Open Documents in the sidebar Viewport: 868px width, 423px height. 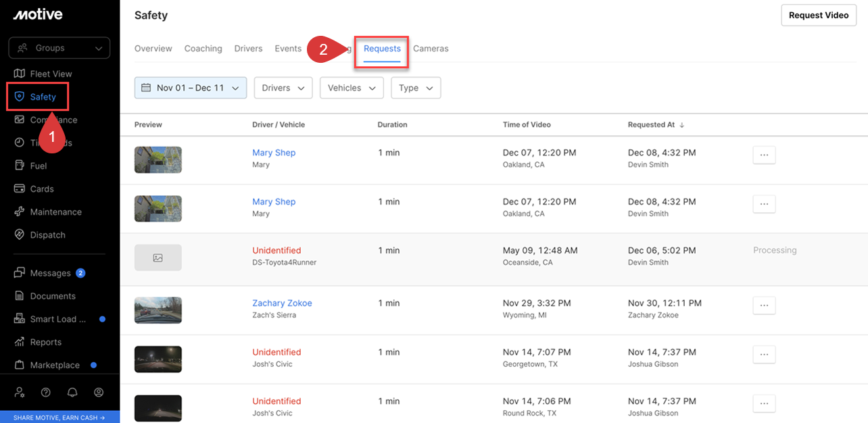tap(45, 296)
